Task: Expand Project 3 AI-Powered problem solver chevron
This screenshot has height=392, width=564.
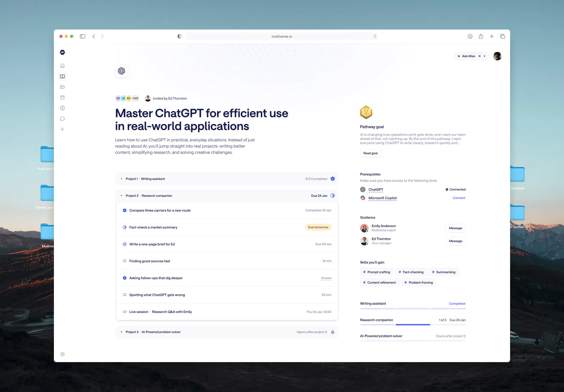Action: [121, 332]
